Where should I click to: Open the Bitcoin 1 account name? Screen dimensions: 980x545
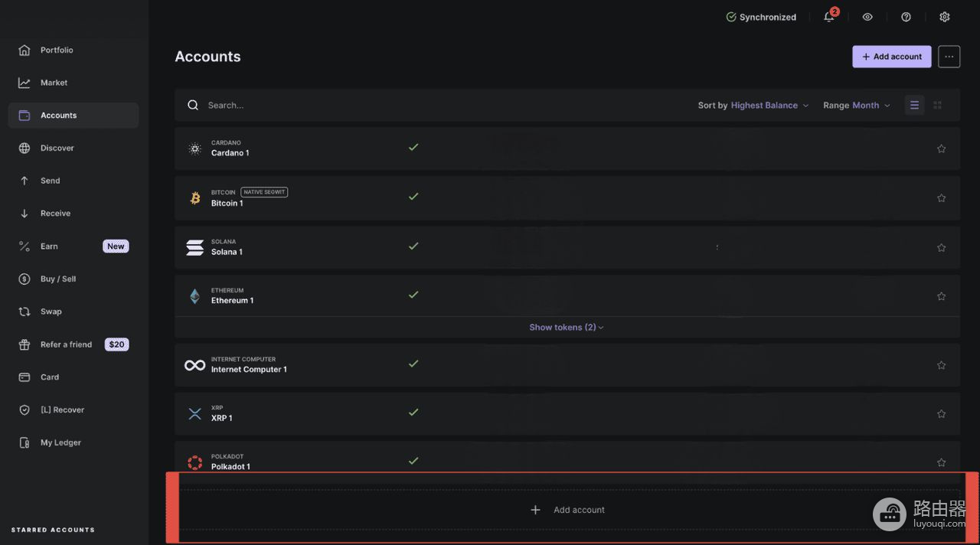[227, 204]
